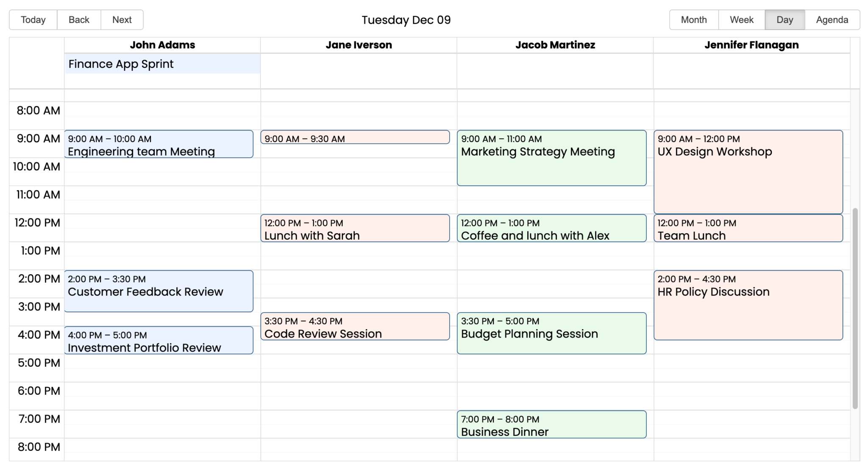Click the Business Dinner event
This screenshot has width=868, height=469.
click(551, 424)
